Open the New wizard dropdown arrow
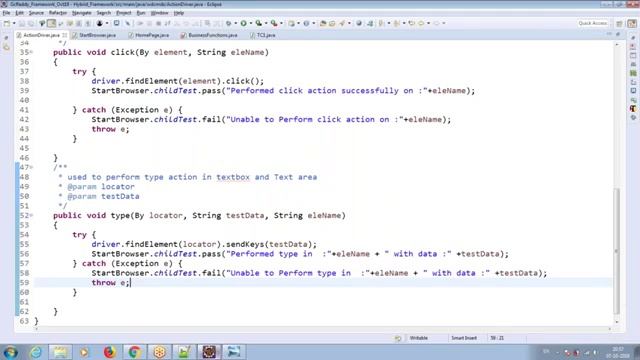 pyautogui.click(x=14, y=23)
